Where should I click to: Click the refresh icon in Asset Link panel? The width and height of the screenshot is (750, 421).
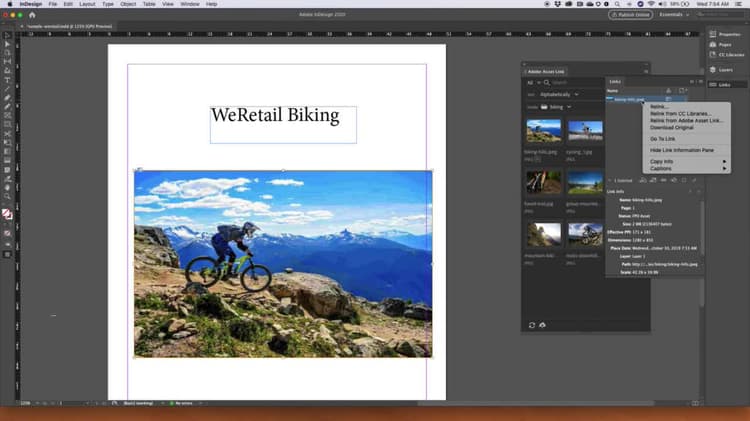click(532, 325)
